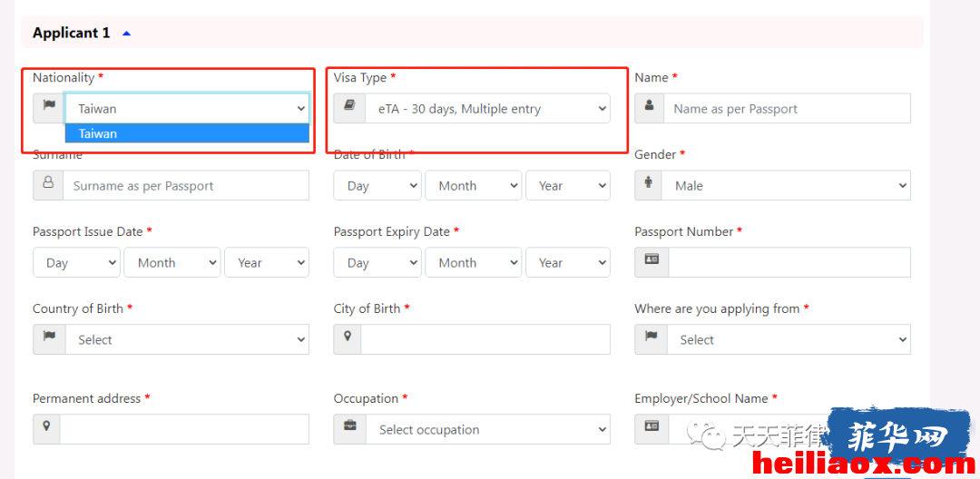
Task: Open Passport Issue Date Year dropdown
Action: click(266, 263)
